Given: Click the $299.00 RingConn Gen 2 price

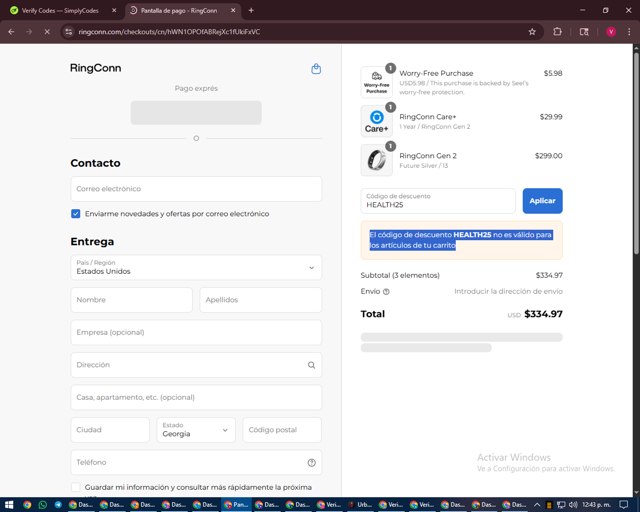Looking at the screenshot, I should [549, 156].
